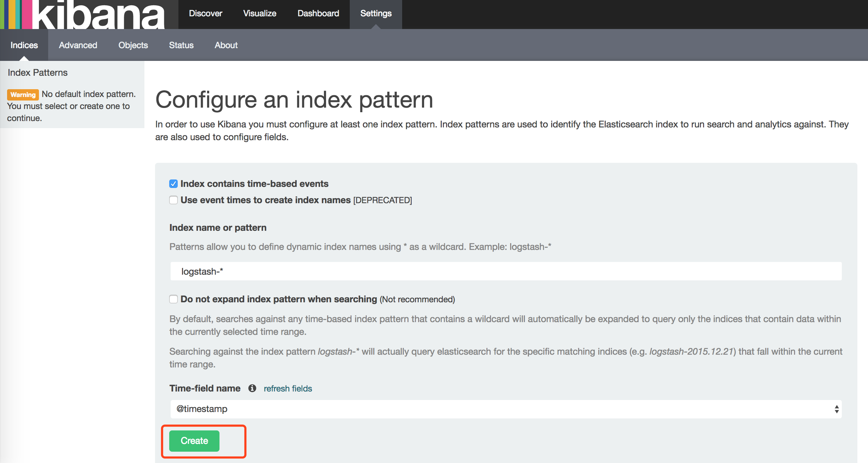868x463 pixels.
Task: Click the green Create button
Action: coord(194,441)
